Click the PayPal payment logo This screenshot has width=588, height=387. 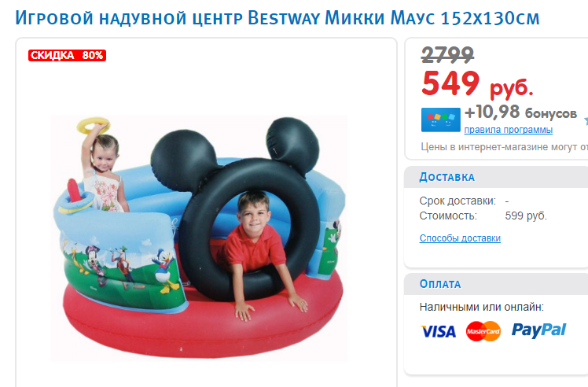tap(538, 330)
